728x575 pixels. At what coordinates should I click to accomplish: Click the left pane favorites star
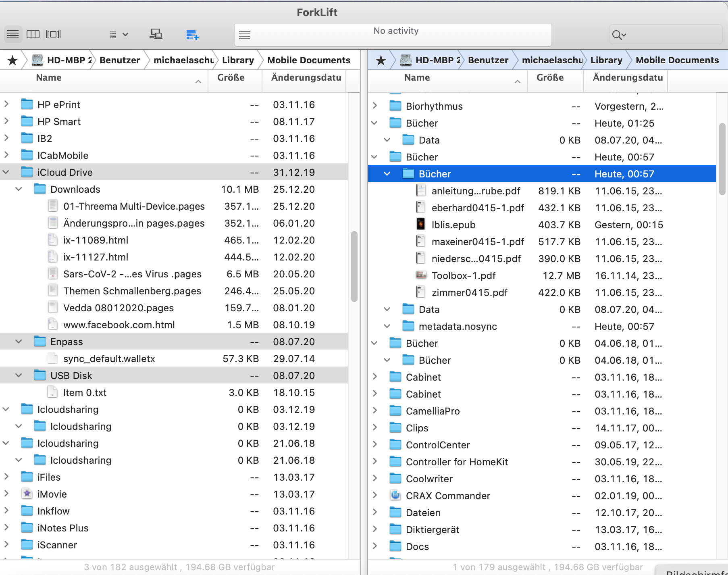click(x=12, y=60)
